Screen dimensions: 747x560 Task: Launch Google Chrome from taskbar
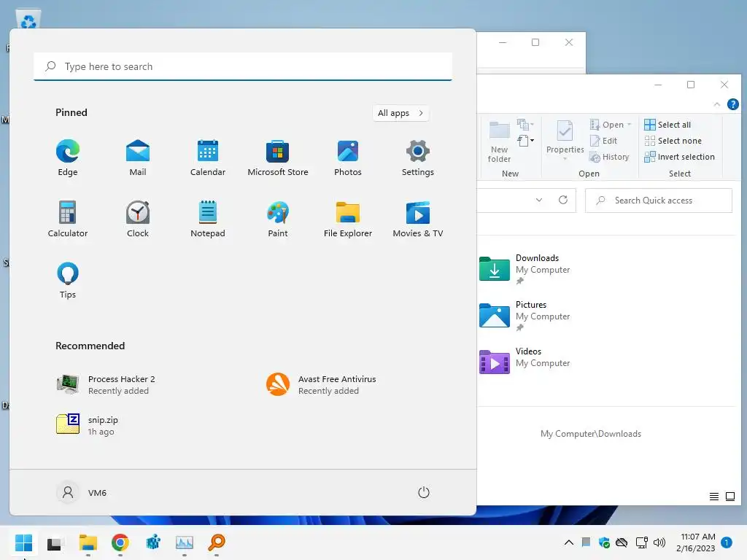(120, 542)
